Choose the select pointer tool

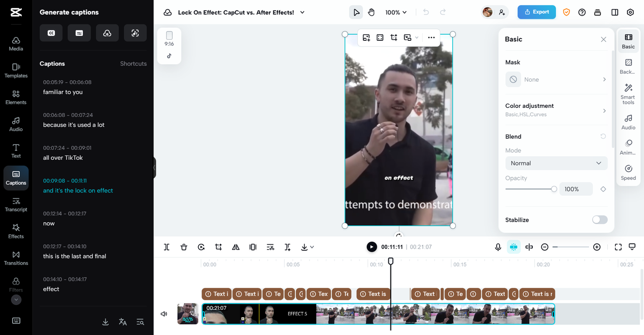point(356,12)
